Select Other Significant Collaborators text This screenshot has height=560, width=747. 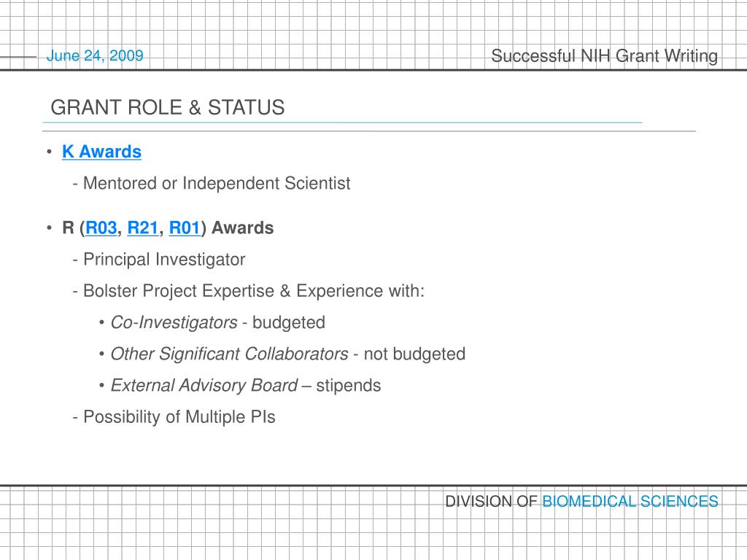(229, 354)
